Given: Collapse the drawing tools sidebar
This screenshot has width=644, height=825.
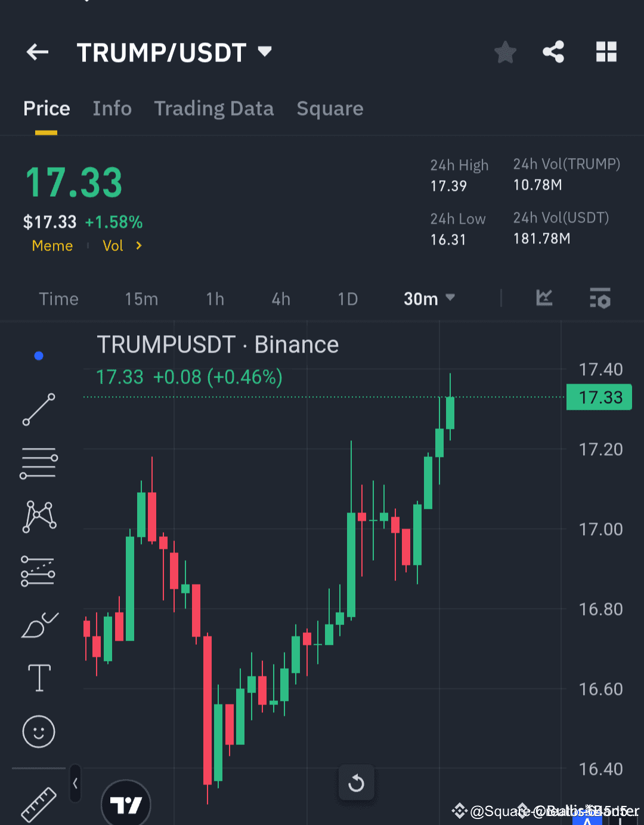Looking at the screenshot, I should pos(75,784).
